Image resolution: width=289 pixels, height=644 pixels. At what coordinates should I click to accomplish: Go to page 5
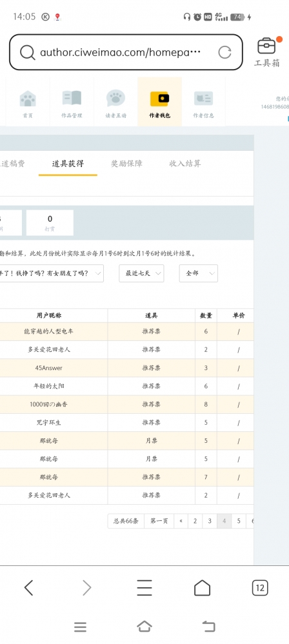239,522
